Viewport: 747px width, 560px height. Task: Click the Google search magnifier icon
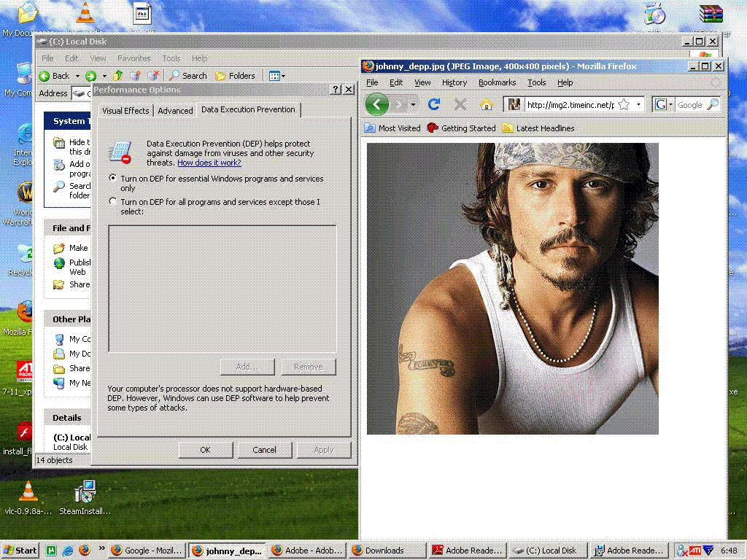pyautogui.click(x=713, y=104)
